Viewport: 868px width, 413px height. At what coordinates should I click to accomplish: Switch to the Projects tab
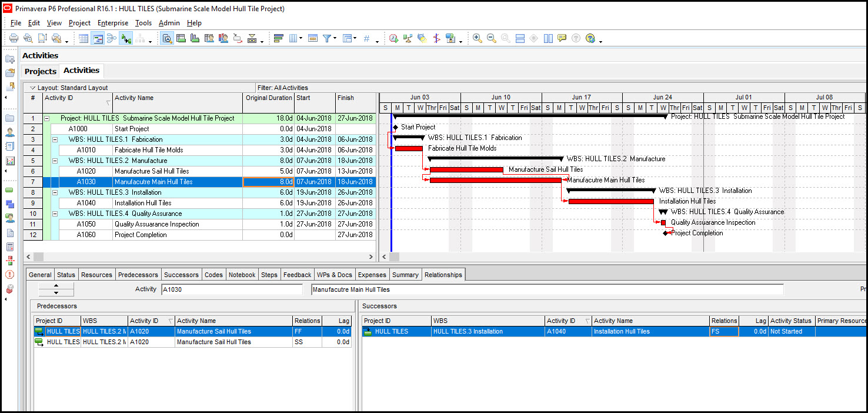tap(41, 71)
